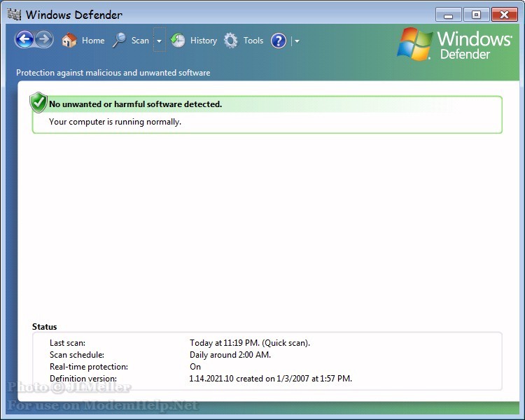Click the 'Status' heading
The height and width of the screenshot is (420, 525).
(45, 327)
